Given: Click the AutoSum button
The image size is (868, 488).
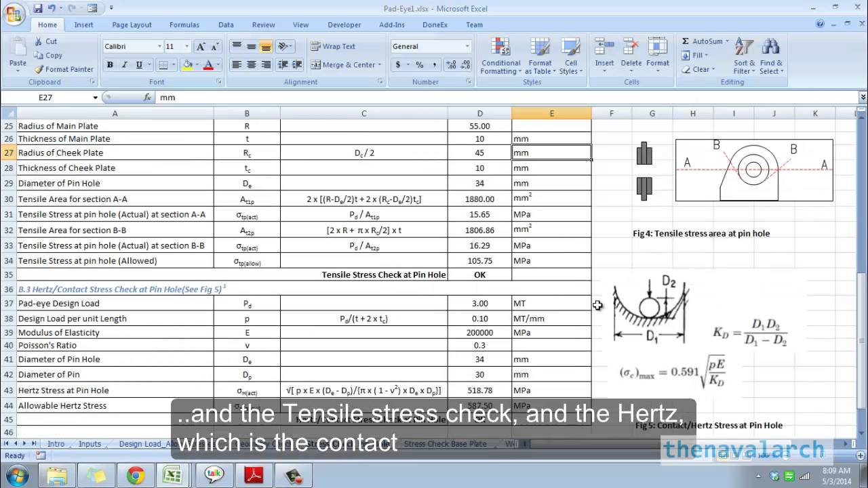Looking at the screenshot, I should (702, 41).
